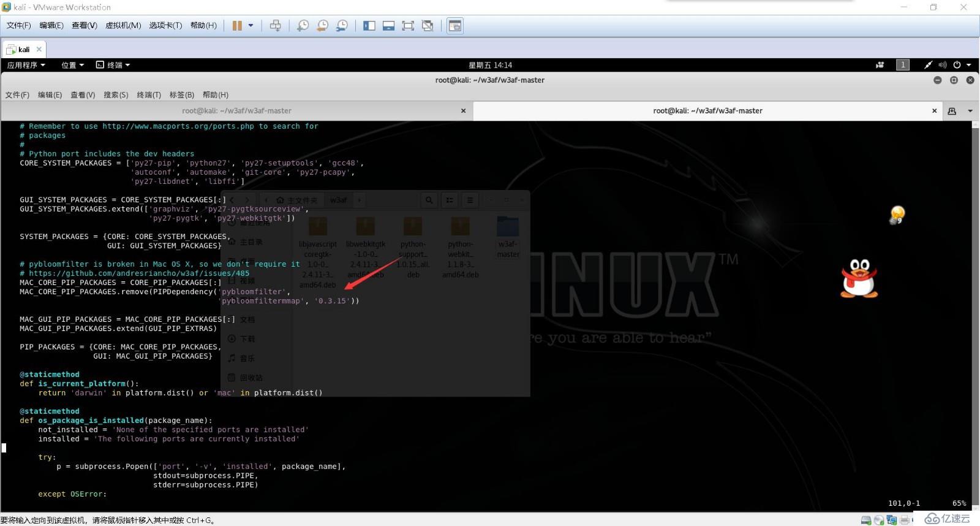Image resolution: width=980 pixels, height=526 pixels.
Task: Open VMware 查看(V) menu
Action: [x=85, y=25]
